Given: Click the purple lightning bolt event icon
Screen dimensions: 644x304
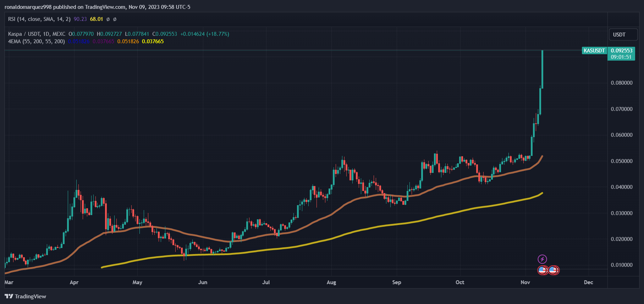Looking at the screenshot, I should pyautogui.click(x=542, y=259).
